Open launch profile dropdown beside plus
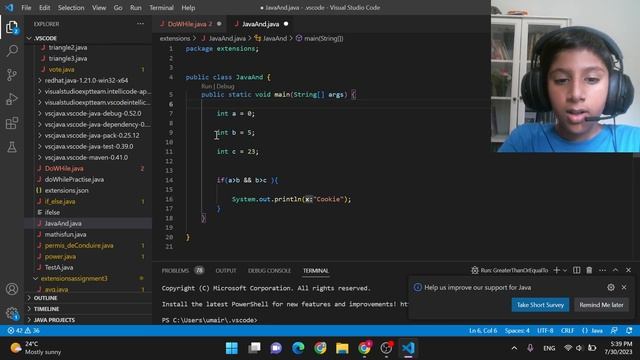Viewport: 640px width, 360px height. tap(565, 270)
